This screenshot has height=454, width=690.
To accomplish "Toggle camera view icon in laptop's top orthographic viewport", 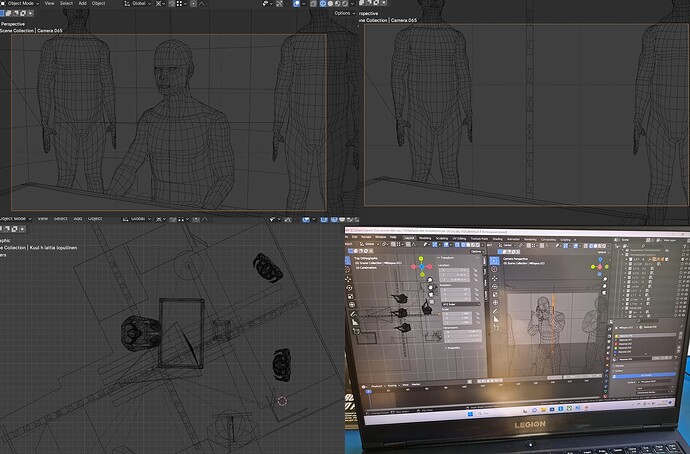I will (431, 294).
